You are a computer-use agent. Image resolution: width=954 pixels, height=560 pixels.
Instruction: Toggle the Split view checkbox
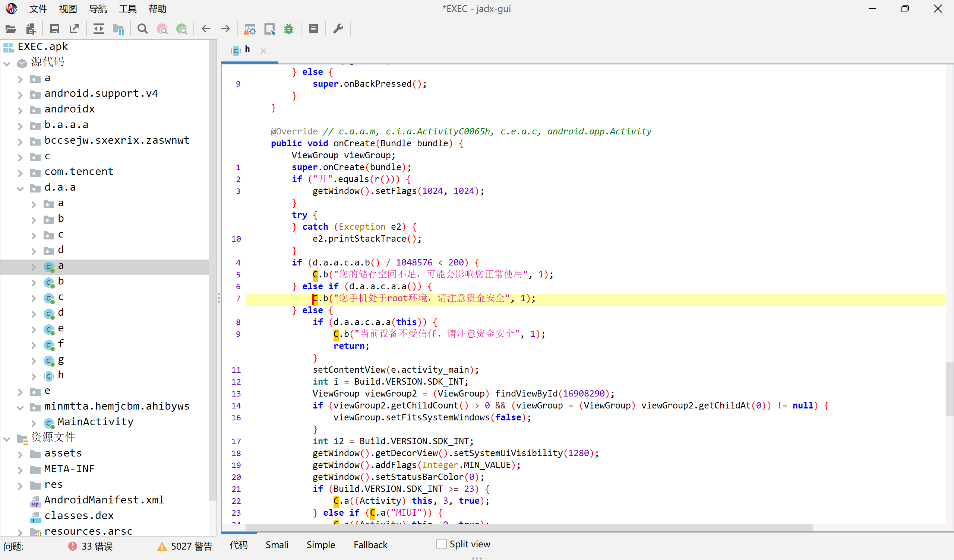click(442, 544)
